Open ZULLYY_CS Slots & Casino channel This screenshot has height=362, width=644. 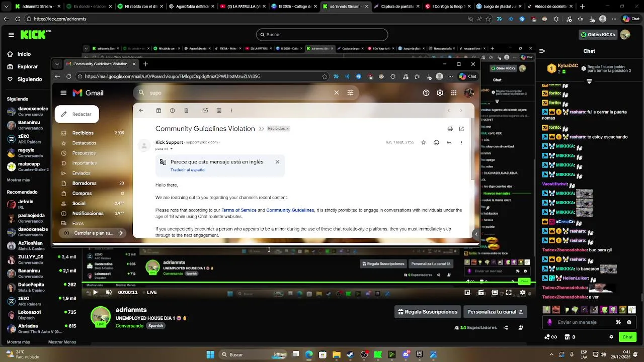coord(40,259)
